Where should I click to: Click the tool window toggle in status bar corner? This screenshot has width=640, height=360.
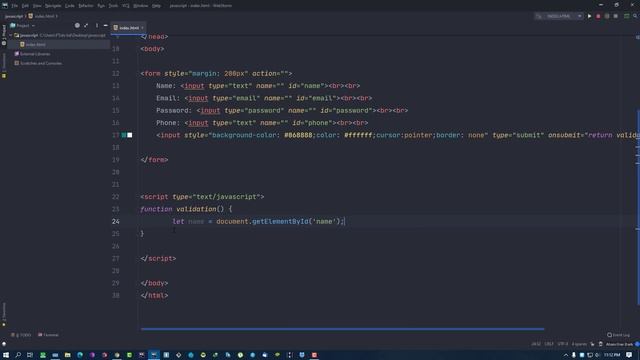pyautogui.click(x=4, y=344)
